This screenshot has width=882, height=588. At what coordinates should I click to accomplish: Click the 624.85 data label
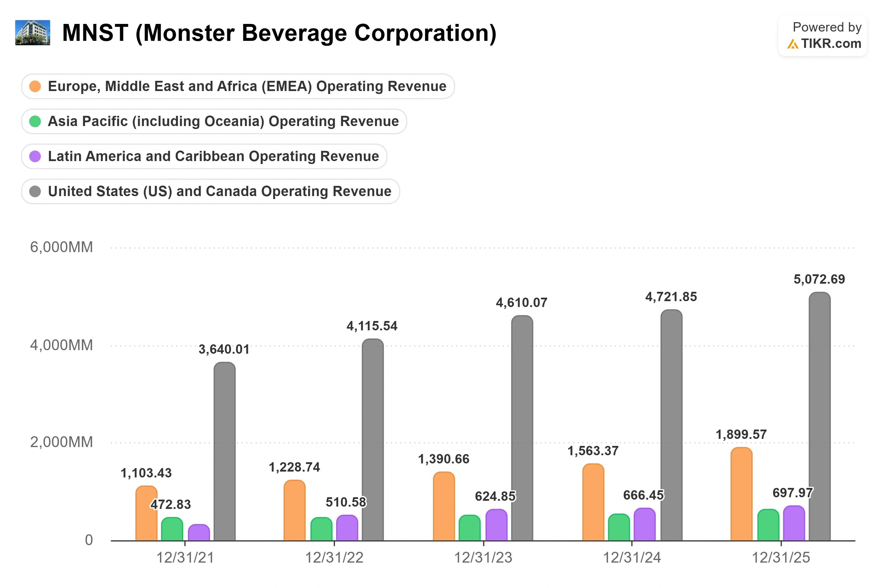click(495, 496)
